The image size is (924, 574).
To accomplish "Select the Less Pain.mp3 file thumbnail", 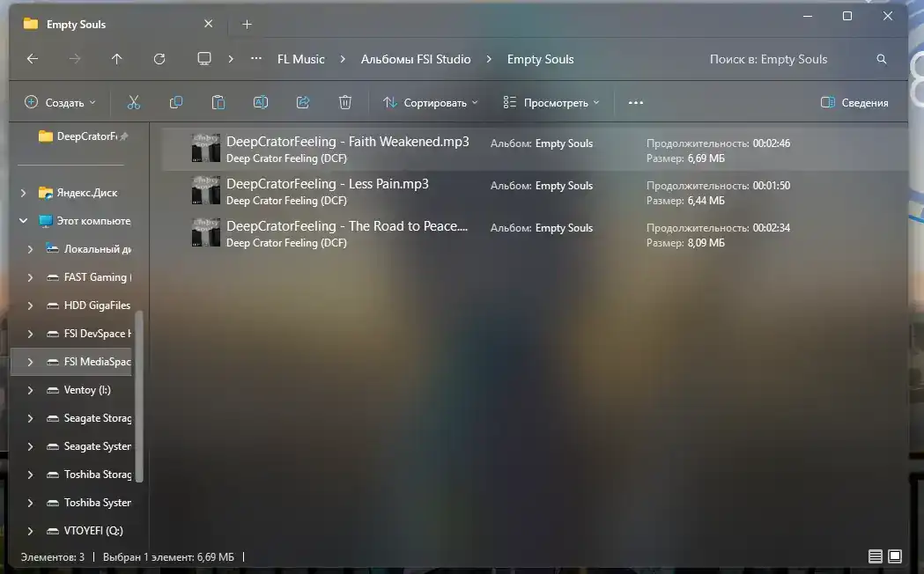I will click(205, 190).
